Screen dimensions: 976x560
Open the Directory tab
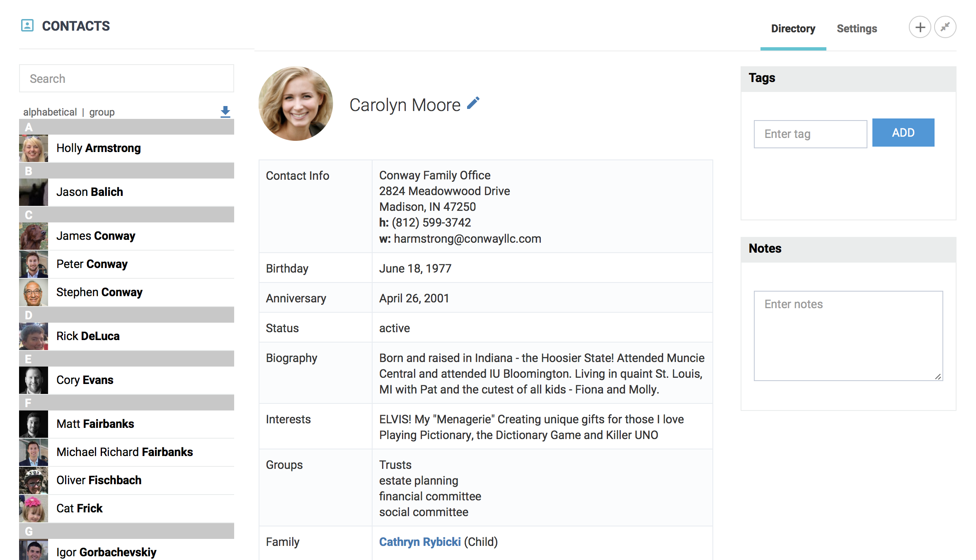tap(793, 29)
